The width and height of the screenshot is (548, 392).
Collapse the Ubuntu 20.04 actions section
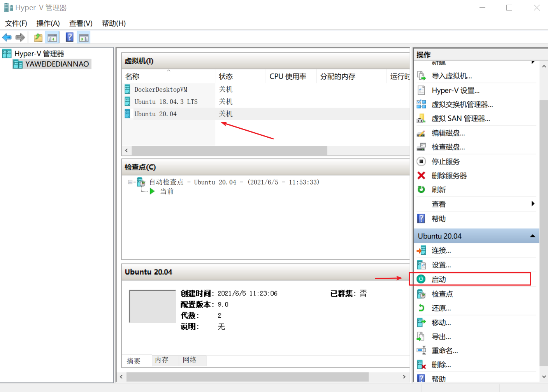tap(532, 236)
